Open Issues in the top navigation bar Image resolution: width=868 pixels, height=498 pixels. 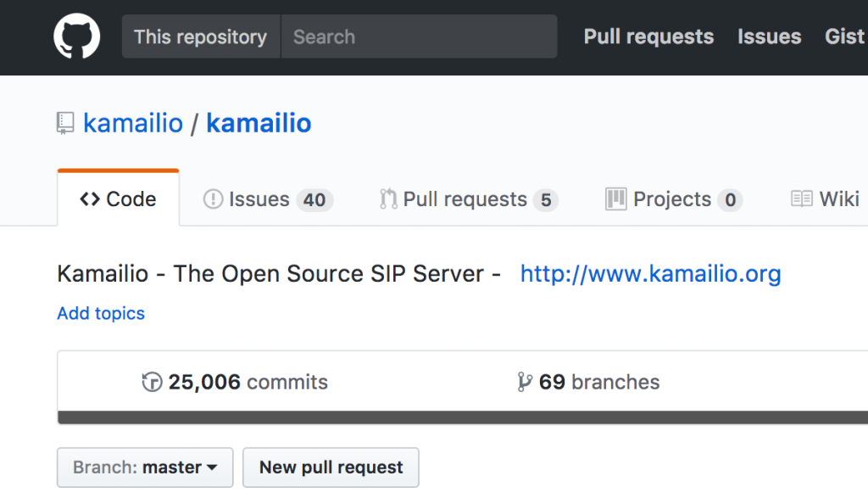click(x=770, y=36)
